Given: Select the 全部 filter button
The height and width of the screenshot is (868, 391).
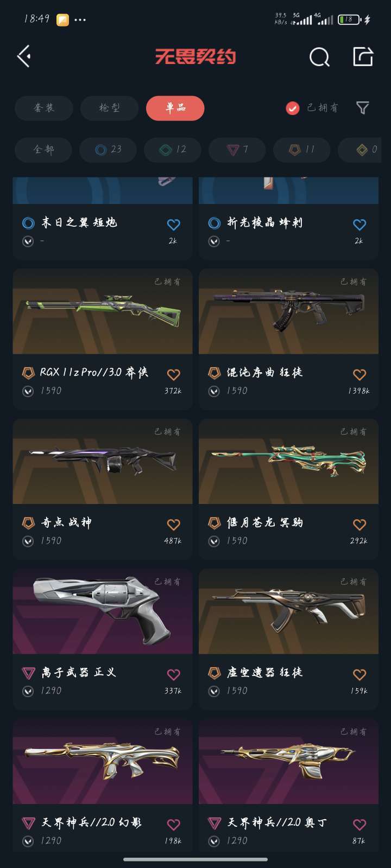Looking at the screenshot, I should tap(43, 149).
